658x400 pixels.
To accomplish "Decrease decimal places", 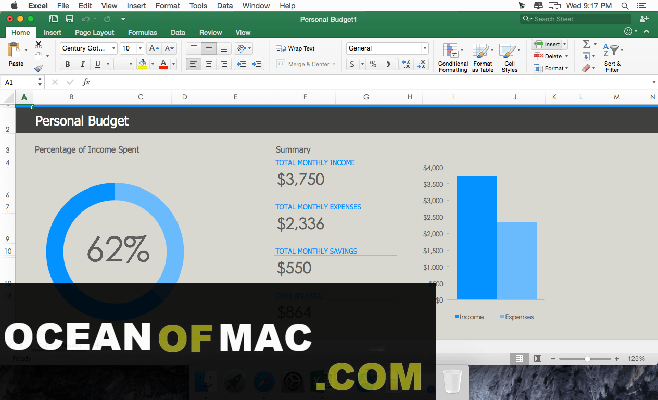I will pyautogui.click(x=421, y=64).
